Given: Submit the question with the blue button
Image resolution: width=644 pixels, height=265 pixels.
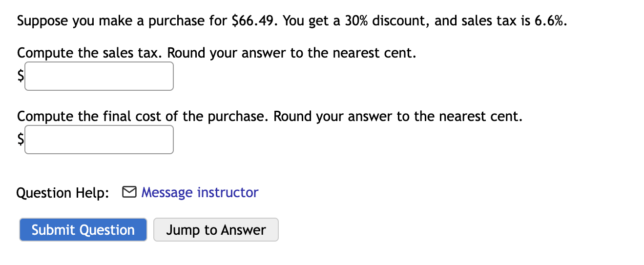Looking at the screenshot, I should 83,230.
